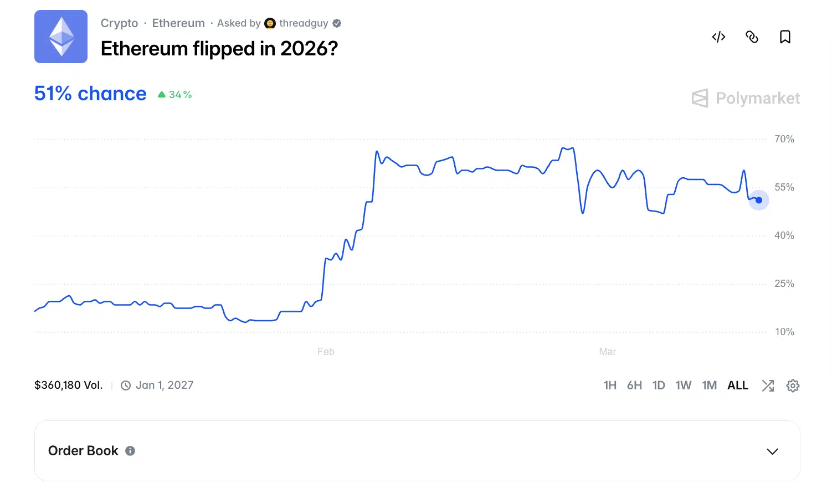
Task: Click the chart settings gear icon
Action: click(x=793, y=385)
